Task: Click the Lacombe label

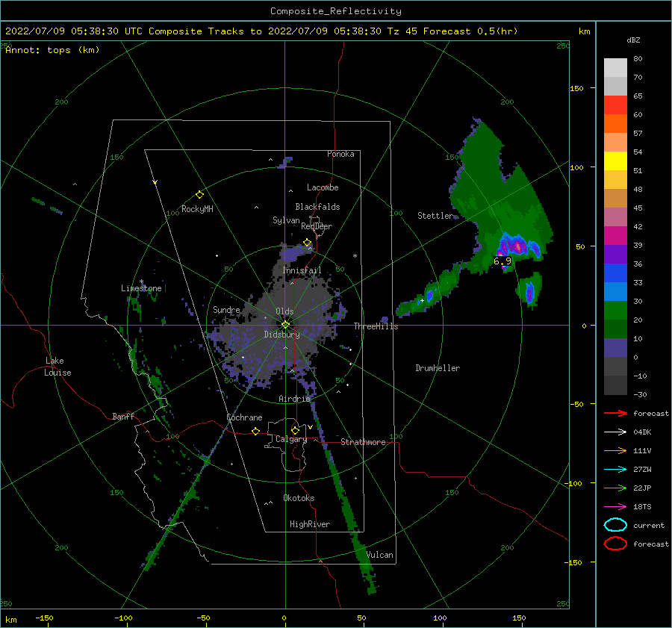Action: [x=323, y=187]
